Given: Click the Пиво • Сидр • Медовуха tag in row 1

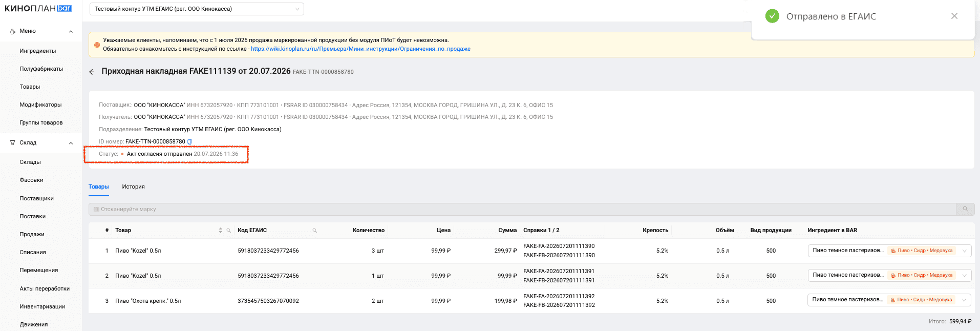Looking at the screenshot, I should [x=922, y=251].
